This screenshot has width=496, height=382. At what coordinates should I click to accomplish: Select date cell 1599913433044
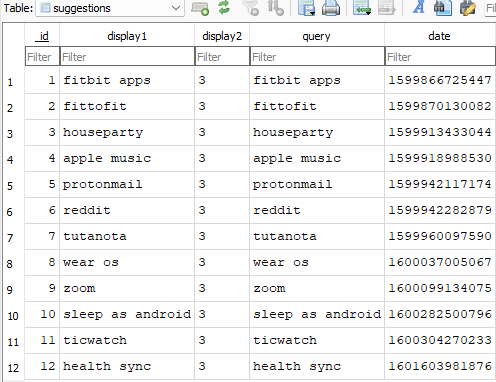(440, 132)
